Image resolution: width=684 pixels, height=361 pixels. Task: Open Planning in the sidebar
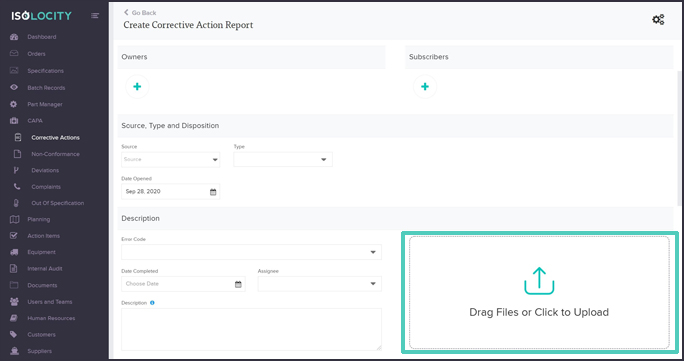(x=38, y=219)
